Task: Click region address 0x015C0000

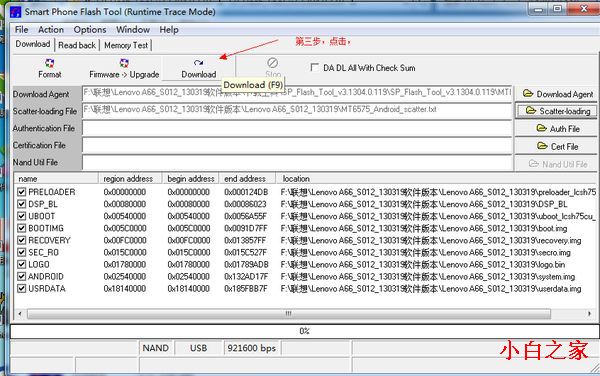Action: coord(125,252)
